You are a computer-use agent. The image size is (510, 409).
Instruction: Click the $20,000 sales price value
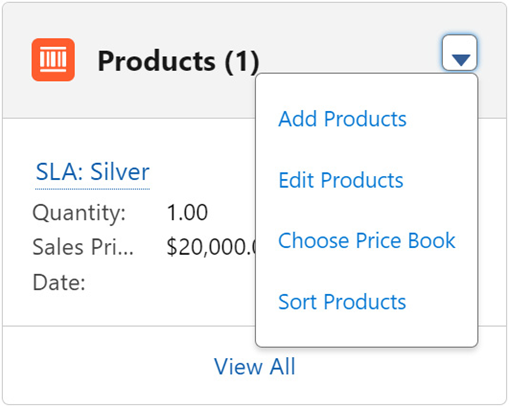point(211,247)
